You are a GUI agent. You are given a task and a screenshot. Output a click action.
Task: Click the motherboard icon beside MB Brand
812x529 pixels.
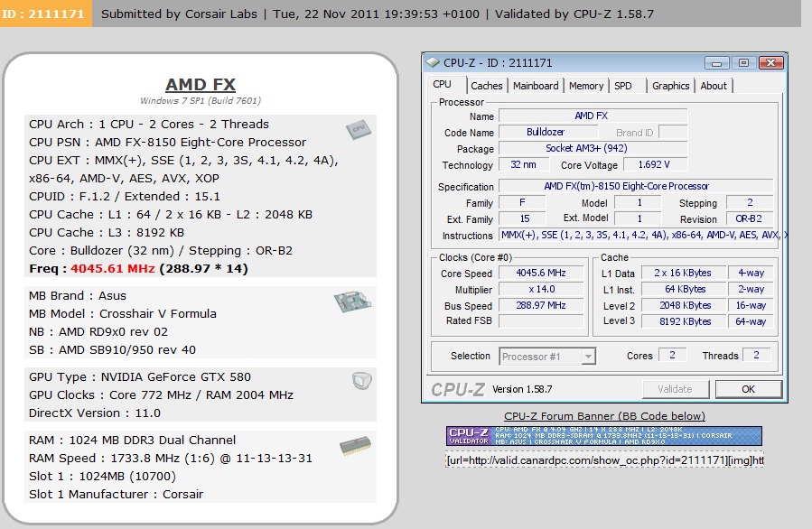352,301
